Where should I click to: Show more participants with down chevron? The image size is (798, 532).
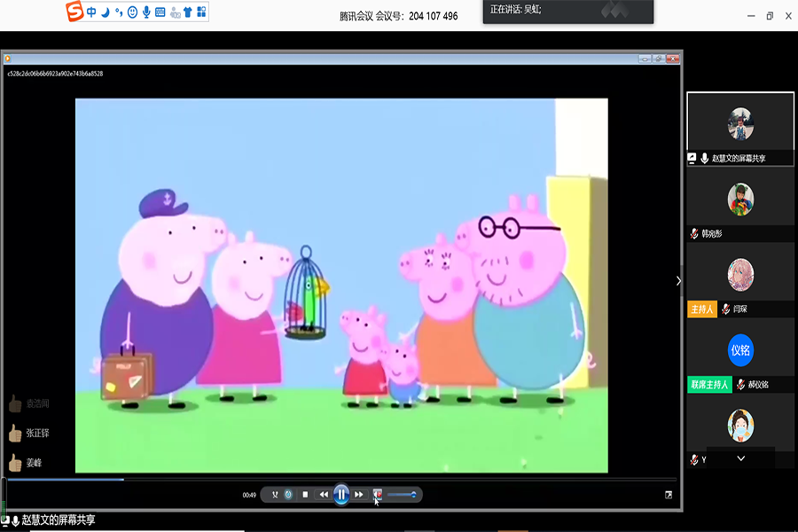(741, 458)
